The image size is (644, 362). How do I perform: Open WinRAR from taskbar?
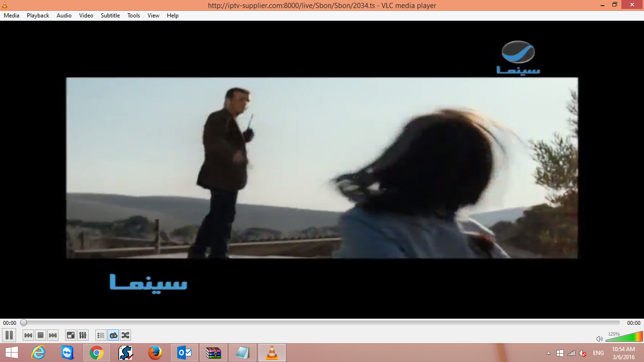[214, 353]
